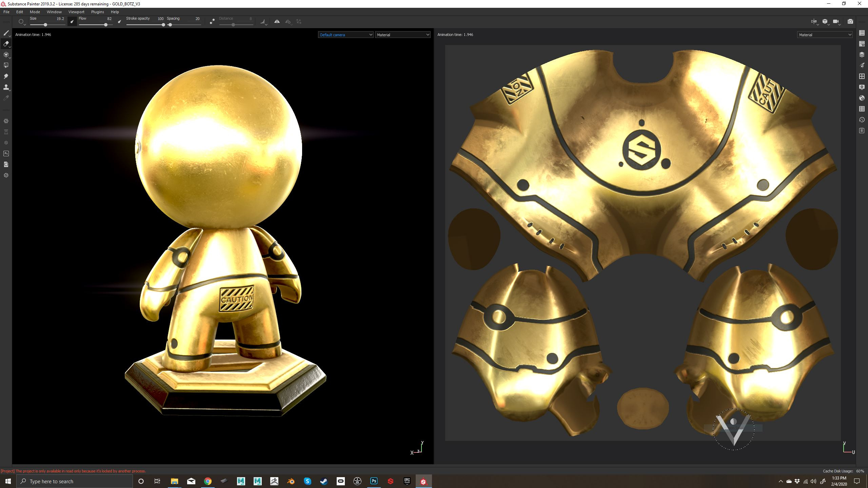868x488 pixels.
Task: Click the Export to Photoshop icon
Action: pyautogui.click(x=6, y=154)
